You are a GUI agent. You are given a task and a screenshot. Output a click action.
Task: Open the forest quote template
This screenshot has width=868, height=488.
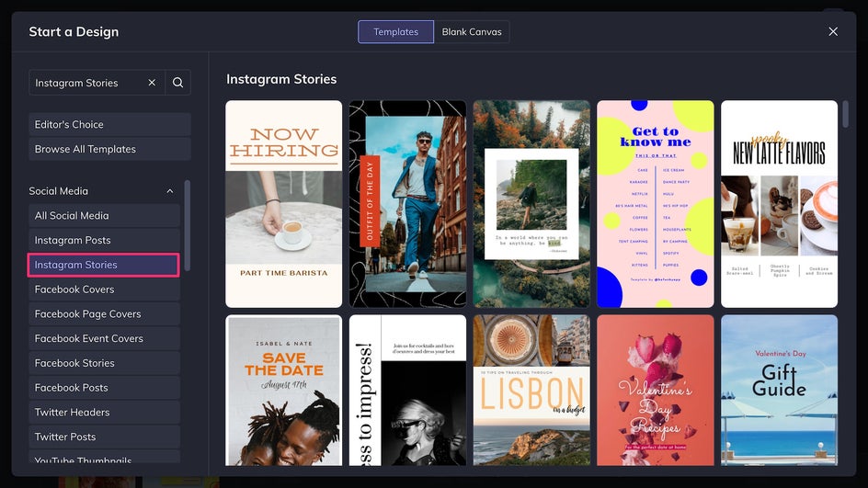pos(531,204)
